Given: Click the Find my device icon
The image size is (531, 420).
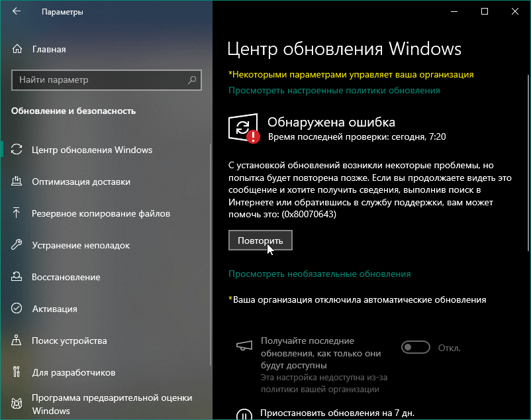Looking at the screenshot, I should (17, 341).
